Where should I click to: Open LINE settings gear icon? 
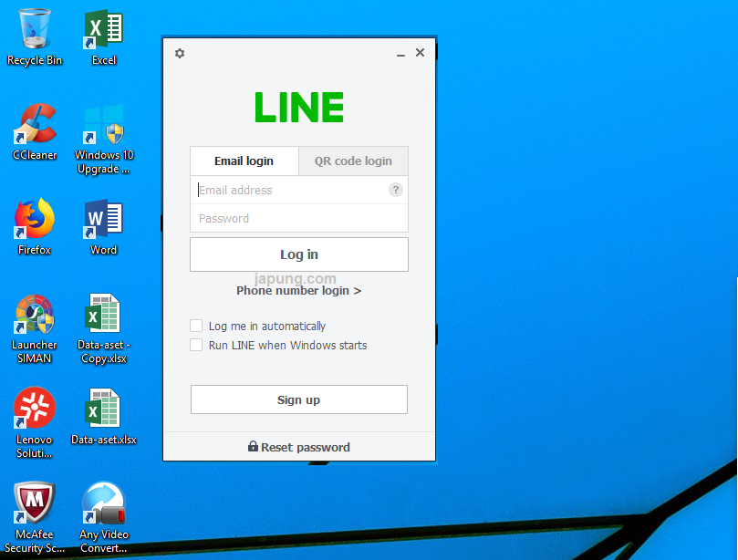click(180, 53)
